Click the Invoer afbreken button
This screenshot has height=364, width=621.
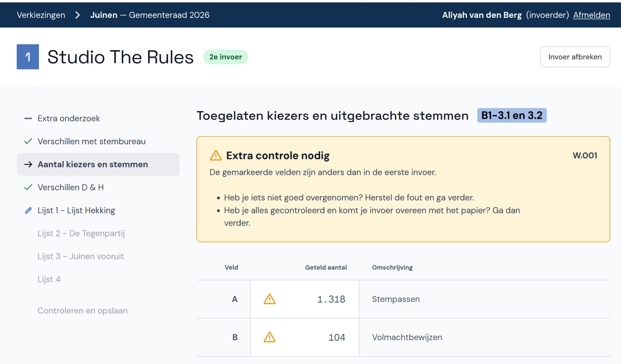pyautogui.click(x=575, y=57)
